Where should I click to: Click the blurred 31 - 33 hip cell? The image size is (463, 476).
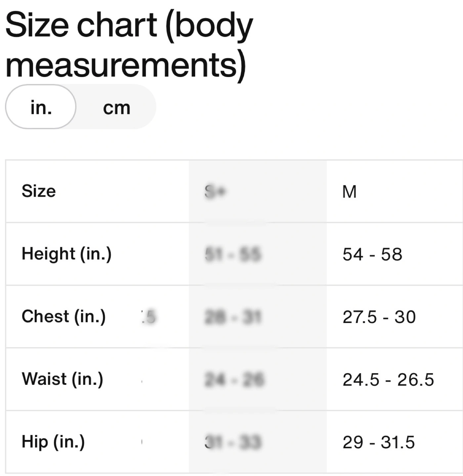click(233, 442)
